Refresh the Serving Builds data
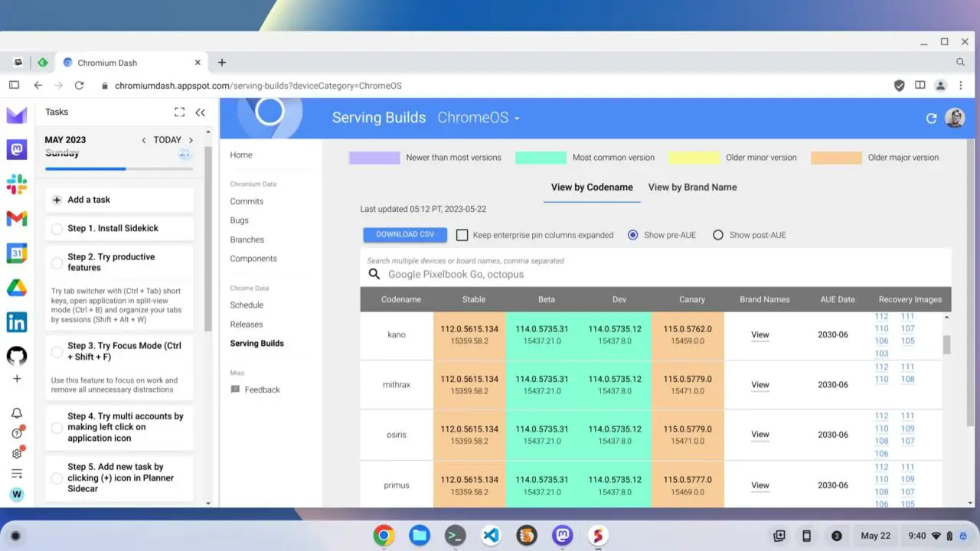This screenshot has height=551, width=980. [931, 118]
